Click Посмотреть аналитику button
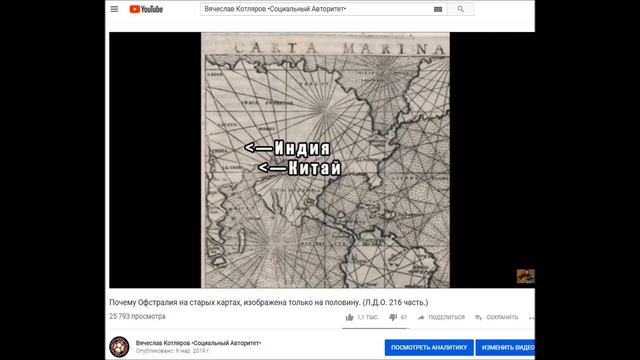The image size is (640, 360). pyautogui.click(x=429, y=347)
